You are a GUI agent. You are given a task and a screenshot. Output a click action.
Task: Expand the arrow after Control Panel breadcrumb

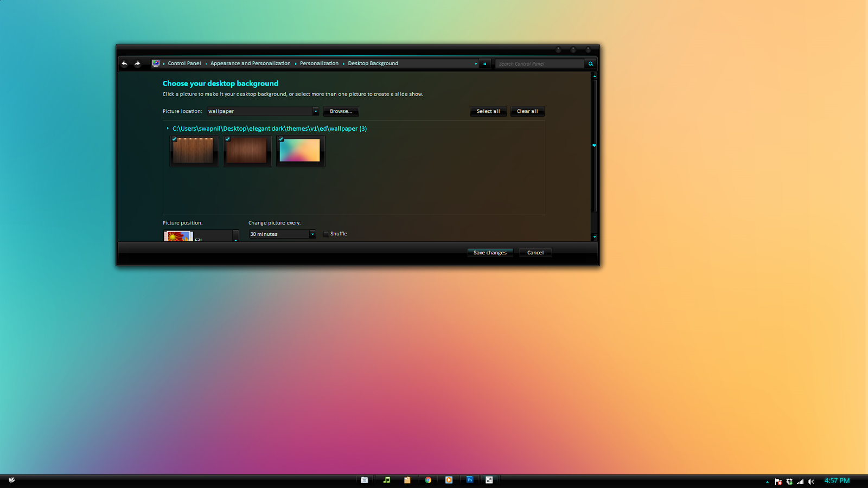206,64
